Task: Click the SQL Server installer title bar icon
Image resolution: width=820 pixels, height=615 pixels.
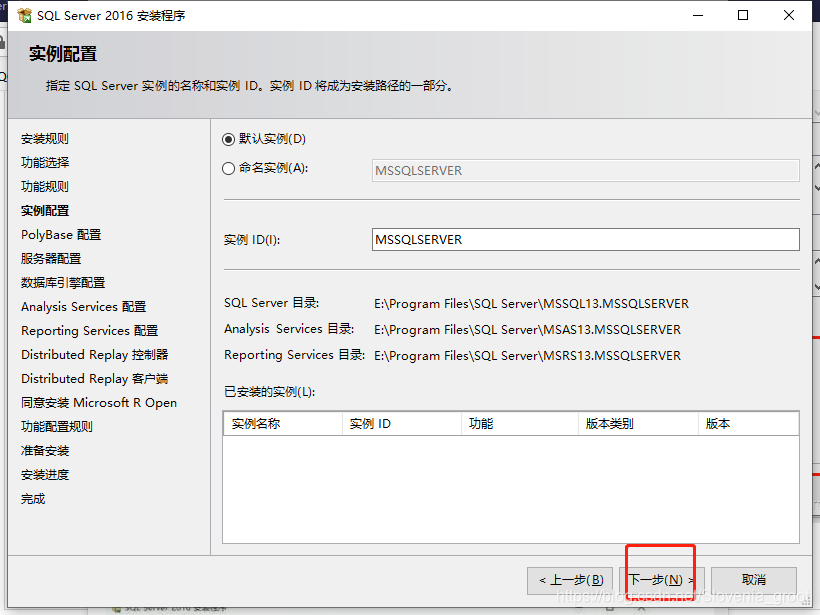Action: 24,16
